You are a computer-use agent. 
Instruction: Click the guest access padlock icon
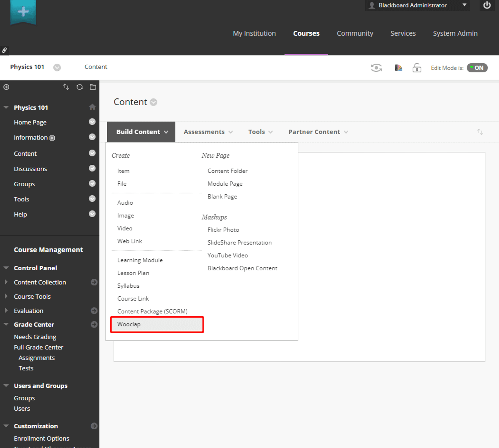pos(417,68)
